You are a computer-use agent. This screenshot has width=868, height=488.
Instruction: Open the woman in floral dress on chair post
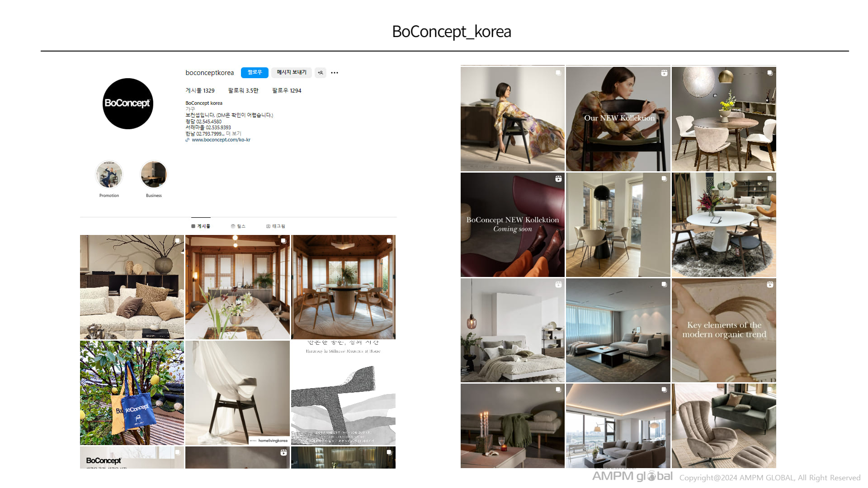(513, 119)
